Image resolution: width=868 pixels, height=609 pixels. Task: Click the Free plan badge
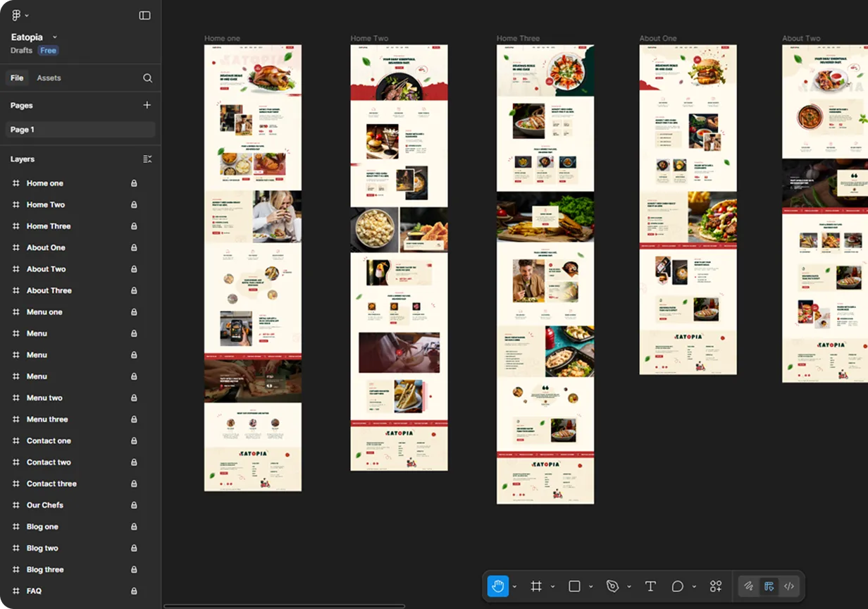49,51
